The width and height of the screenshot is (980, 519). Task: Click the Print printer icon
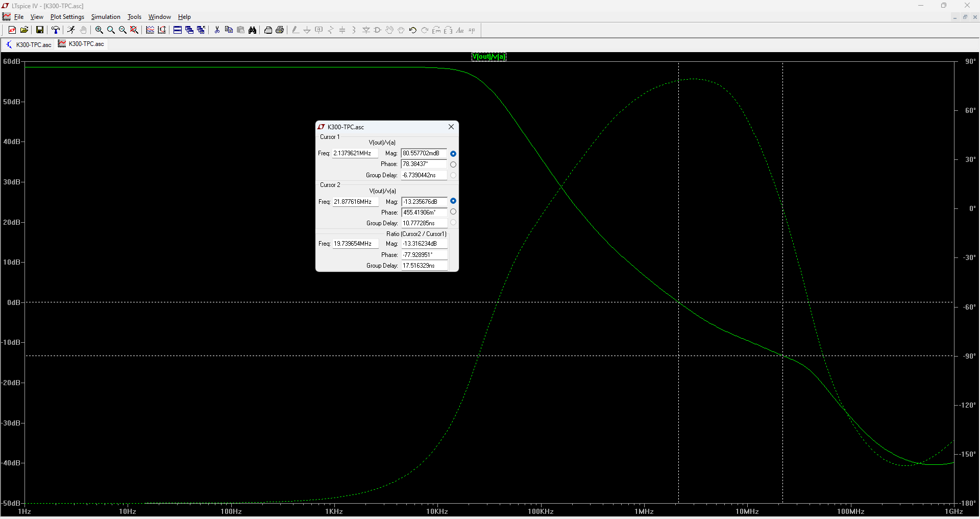[280, 30]
